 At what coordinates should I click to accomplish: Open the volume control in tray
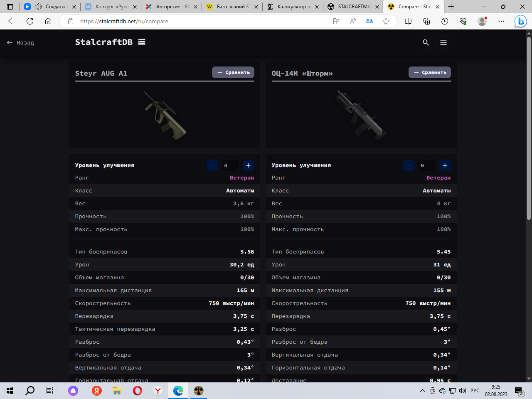463,391
